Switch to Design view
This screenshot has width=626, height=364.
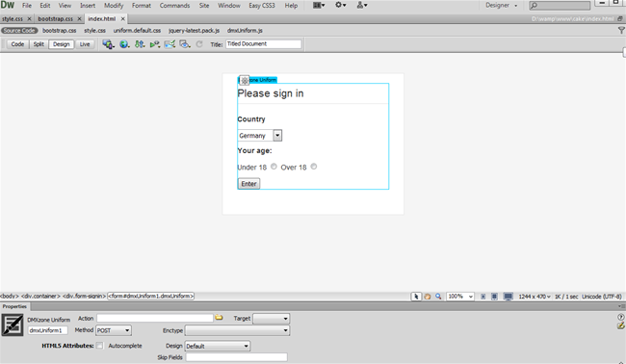pyautogui.click(x=61, y=44)
